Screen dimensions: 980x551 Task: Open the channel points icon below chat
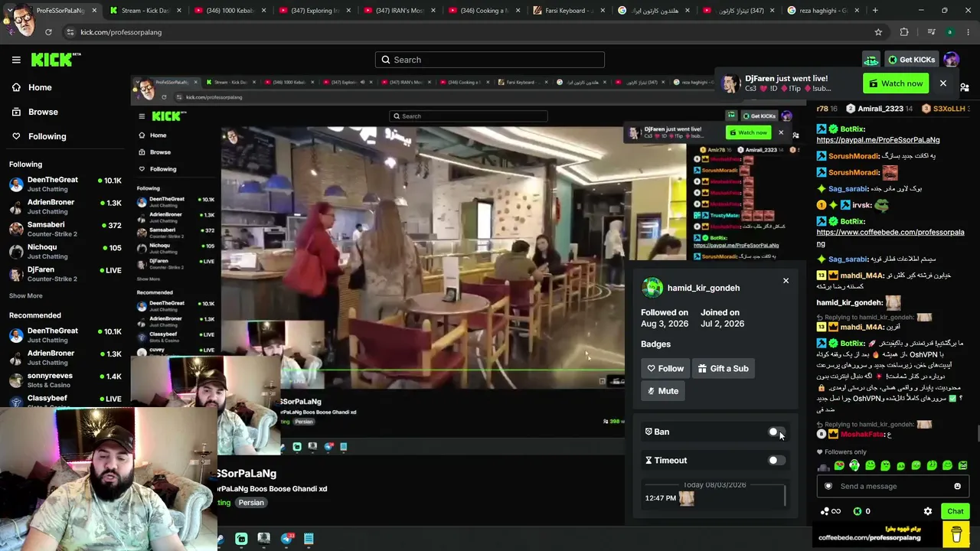coord(830,511)
